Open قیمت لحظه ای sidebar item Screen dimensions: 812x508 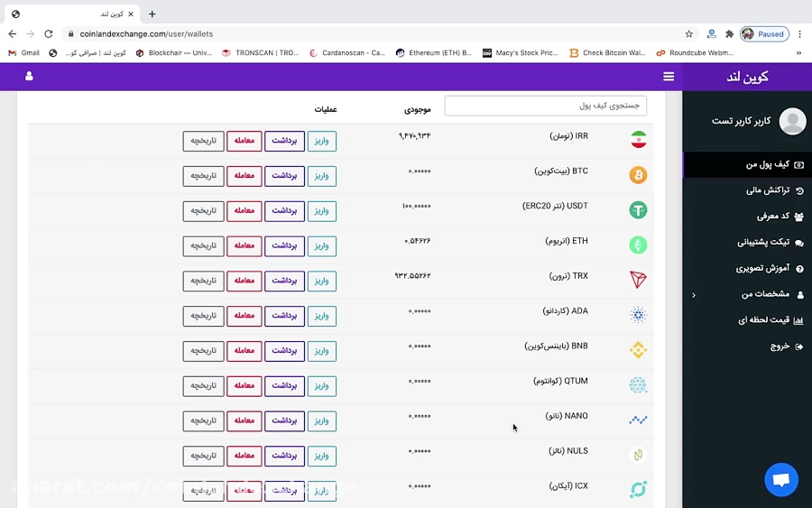[747, 320]
